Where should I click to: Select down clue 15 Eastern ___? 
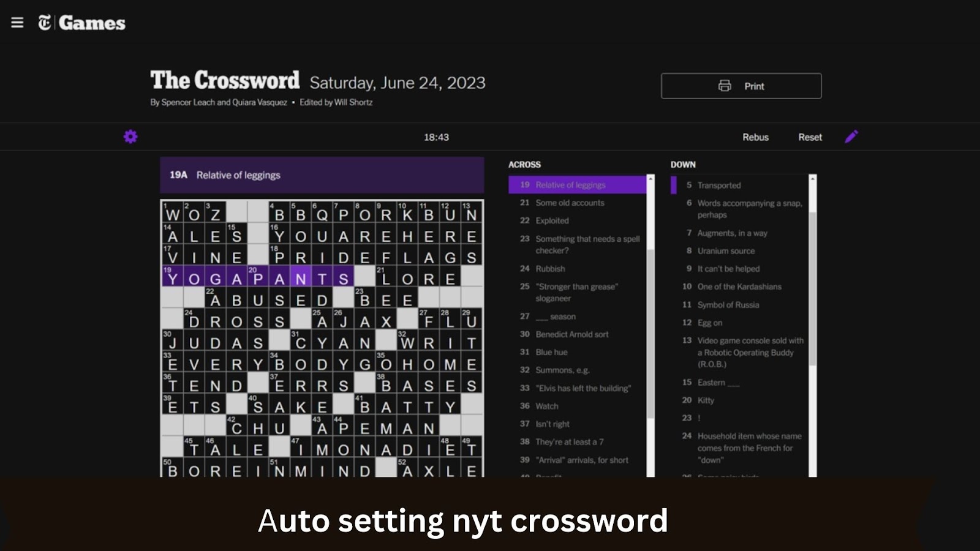point(739,382)
